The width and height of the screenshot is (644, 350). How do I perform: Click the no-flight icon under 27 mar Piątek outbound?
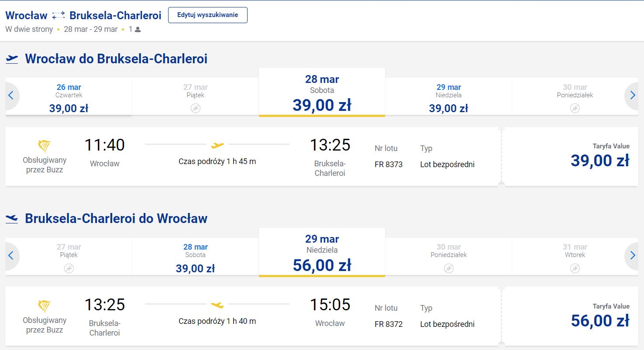pyautogui.click(x=196, y=108)
